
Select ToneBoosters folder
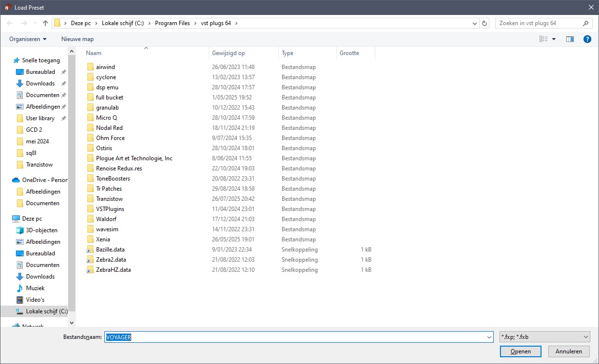coord(113,179)
